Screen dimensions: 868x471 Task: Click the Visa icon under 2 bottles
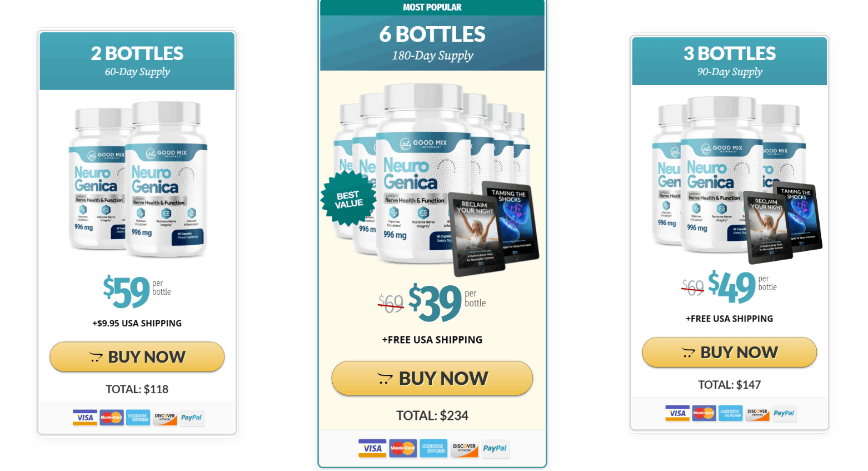pyautogui.click(x=85, y=418)
